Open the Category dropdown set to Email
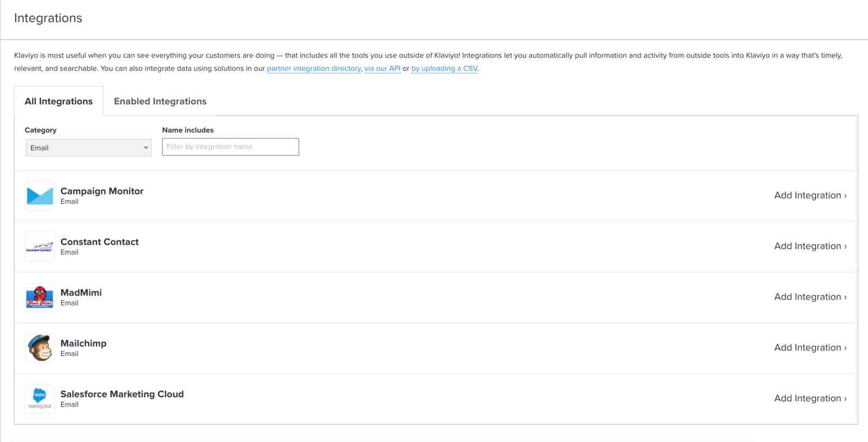The image size is (868, 442). [x=88, y=148]
